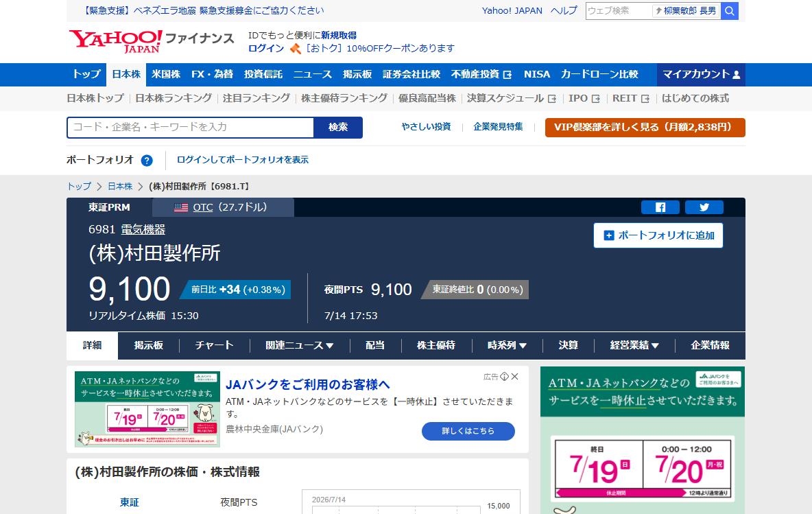Open the 決算 tab
This screenshot has width=812, height=514.
(x=568, y=346)
